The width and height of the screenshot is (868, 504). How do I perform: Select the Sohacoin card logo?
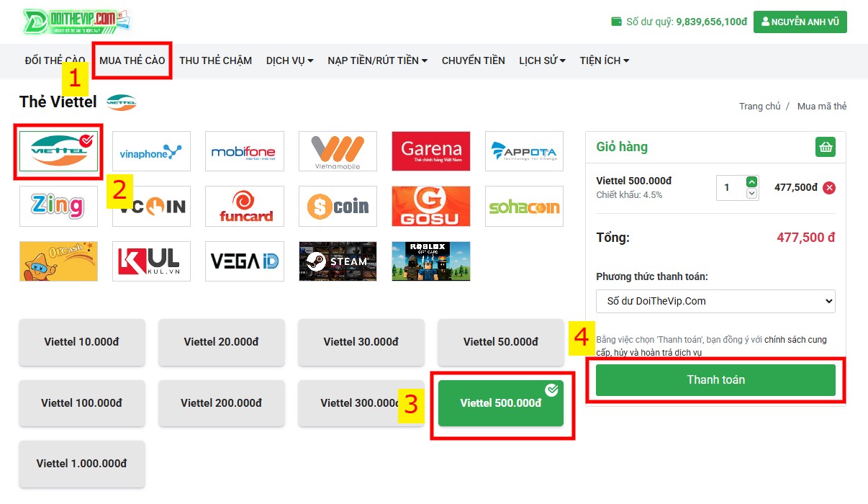click(524, 207)
